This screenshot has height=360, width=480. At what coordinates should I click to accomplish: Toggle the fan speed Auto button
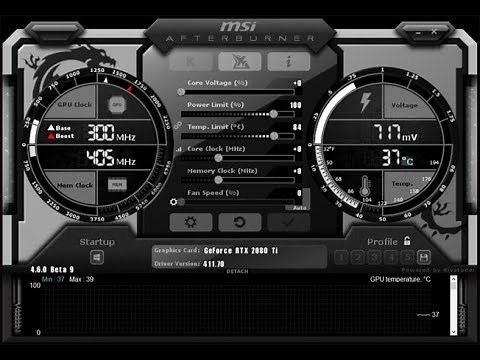tap(299, 207)
